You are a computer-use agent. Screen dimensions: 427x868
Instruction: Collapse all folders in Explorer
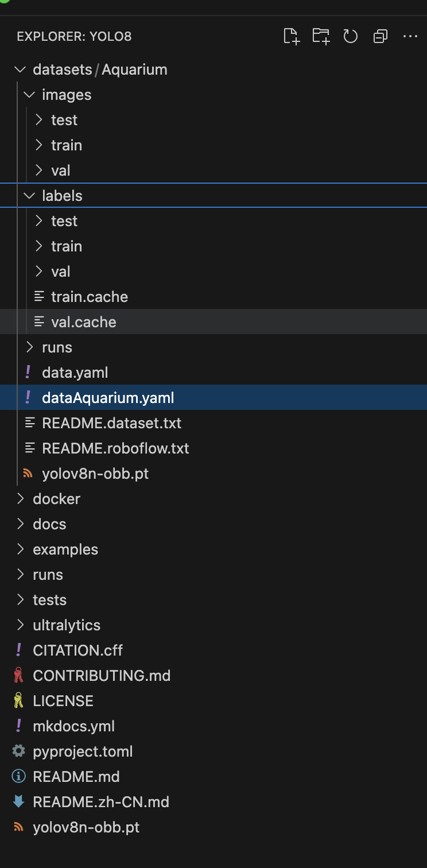click(x=380, y=37)
